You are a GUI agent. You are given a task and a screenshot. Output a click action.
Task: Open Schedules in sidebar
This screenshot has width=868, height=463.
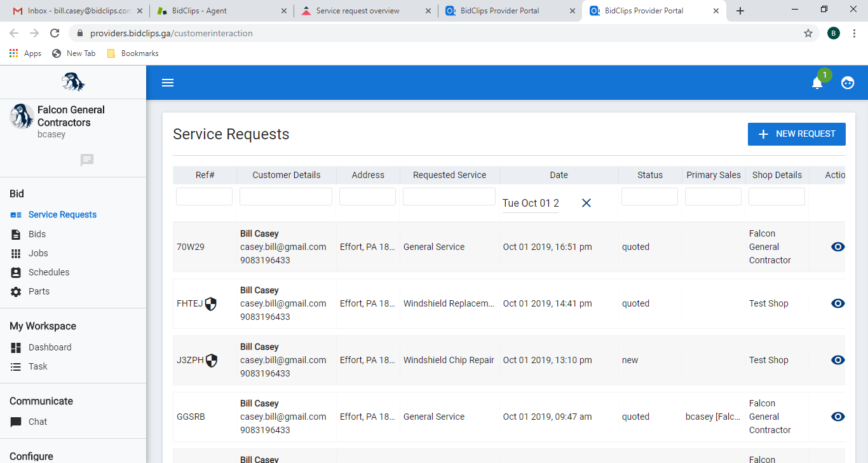coord(49,272)
